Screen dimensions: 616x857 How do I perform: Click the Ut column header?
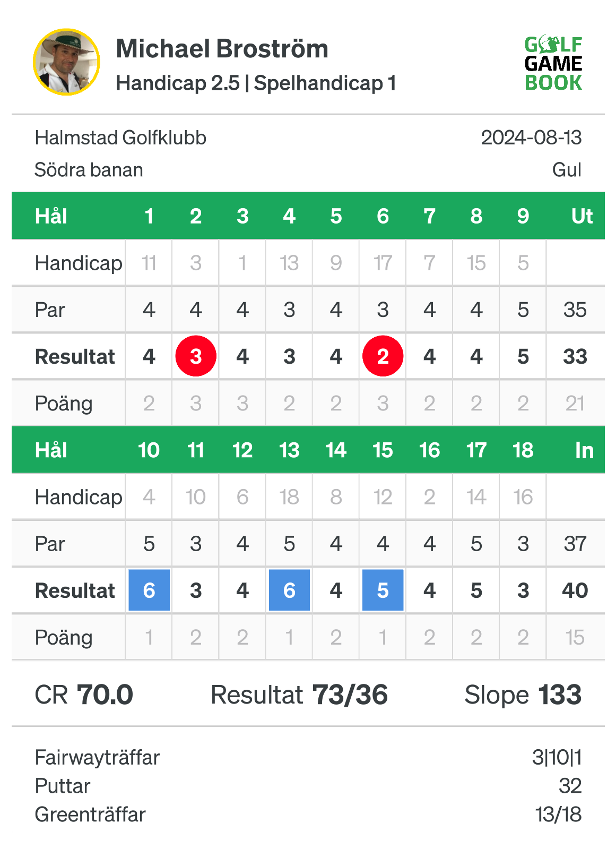coord(582,216)
